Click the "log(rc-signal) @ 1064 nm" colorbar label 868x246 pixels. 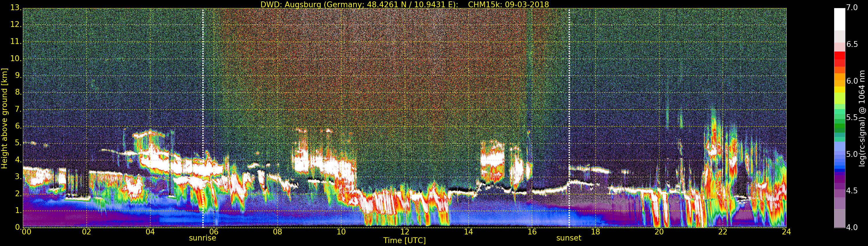(x=862, y=118)
